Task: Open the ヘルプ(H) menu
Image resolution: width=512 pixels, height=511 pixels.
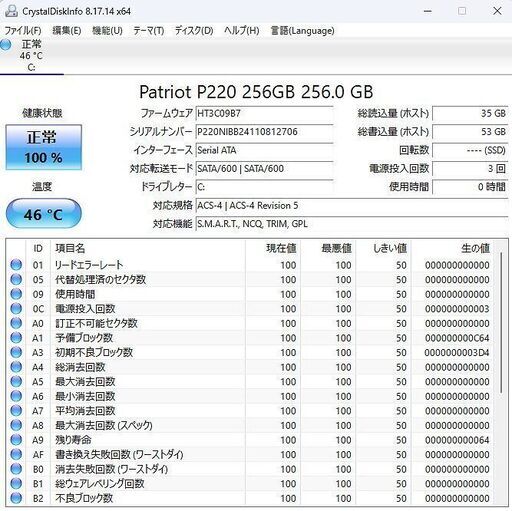Action: click(x=242, y=31)
